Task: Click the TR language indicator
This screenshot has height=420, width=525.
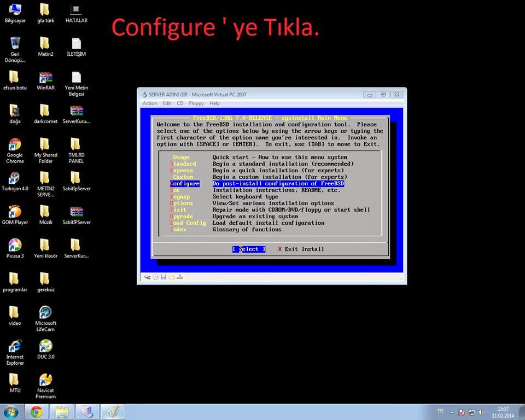Action: pos(440,411)
